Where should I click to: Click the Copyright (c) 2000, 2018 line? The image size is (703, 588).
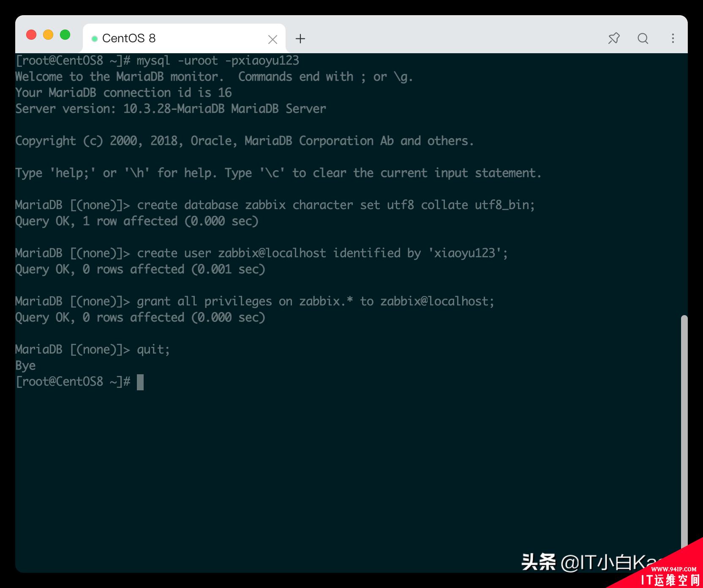(x=245, y=141)
